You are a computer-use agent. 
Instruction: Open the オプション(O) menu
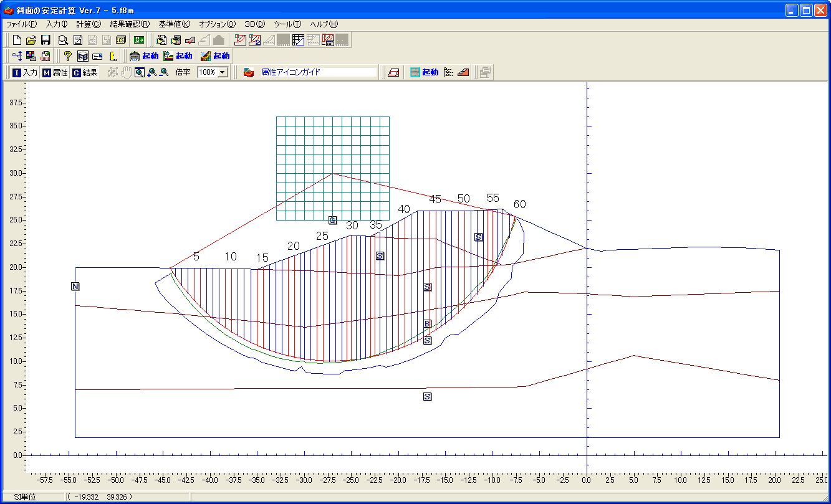pyautogui.click(x=217, y=24)
